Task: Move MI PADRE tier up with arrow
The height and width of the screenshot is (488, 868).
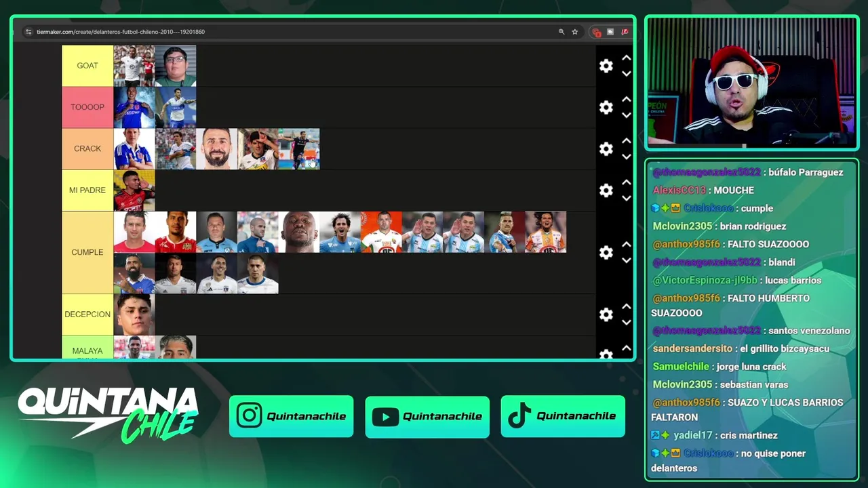Action: point(627,182)
